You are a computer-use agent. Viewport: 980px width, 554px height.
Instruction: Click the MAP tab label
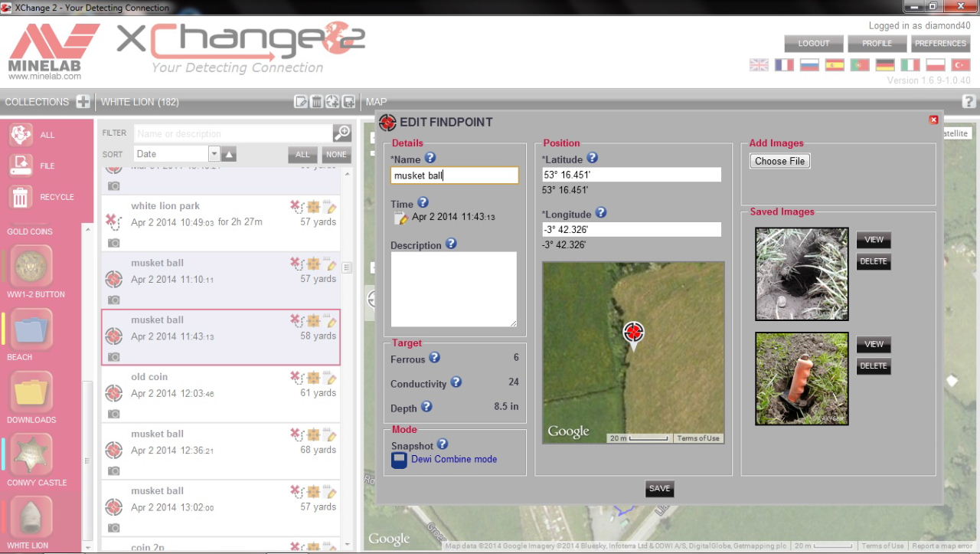click(376, 101)
